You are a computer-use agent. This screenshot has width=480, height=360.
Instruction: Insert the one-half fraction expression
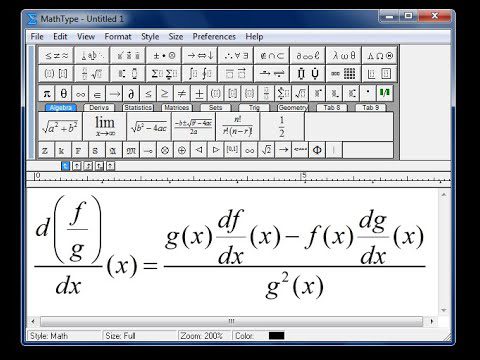[x=282, y=127]
